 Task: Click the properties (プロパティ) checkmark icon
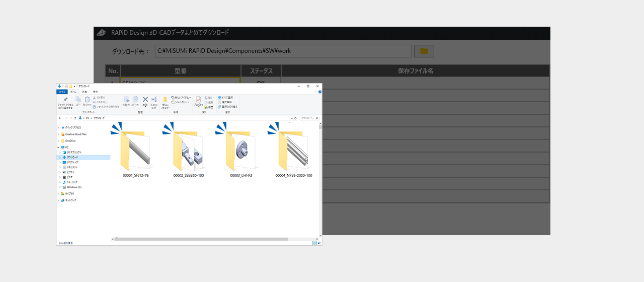point(198,100)
